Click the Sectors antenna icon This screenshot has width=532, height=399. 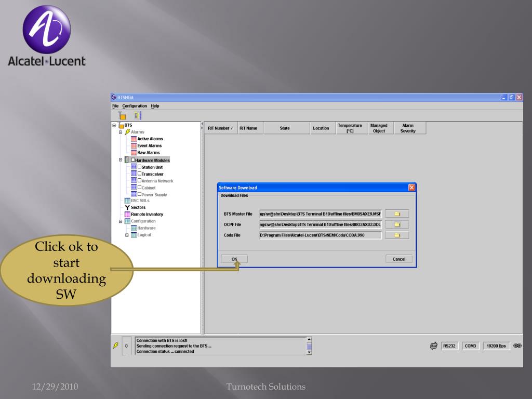pos(127,207)
